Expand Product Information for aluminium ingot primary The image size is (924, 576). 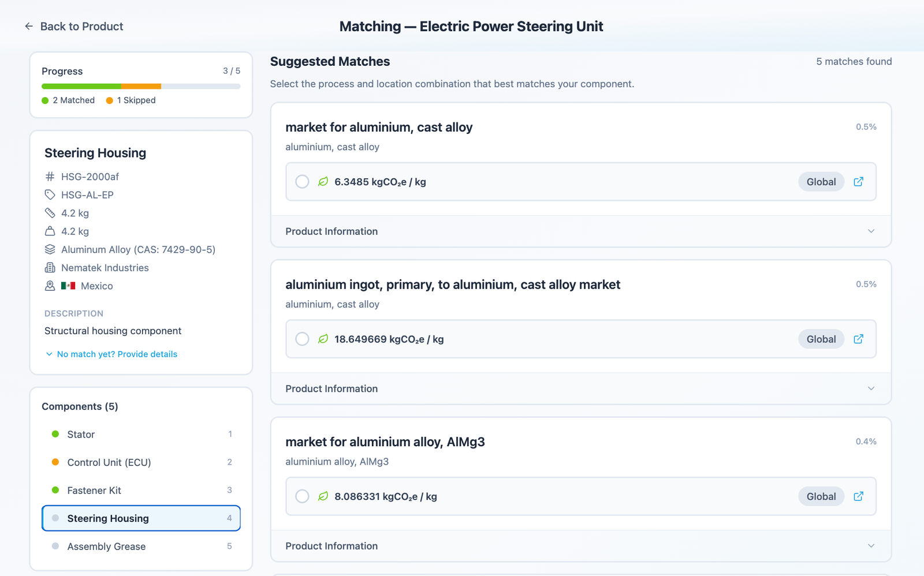click(x=580, y=389)
